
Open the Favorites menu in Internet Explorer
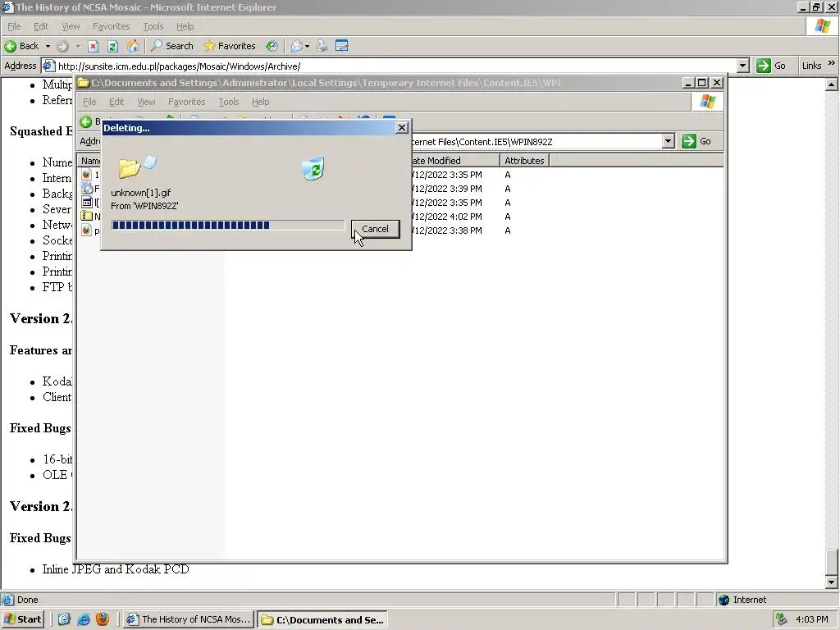[x=111, y=26]
